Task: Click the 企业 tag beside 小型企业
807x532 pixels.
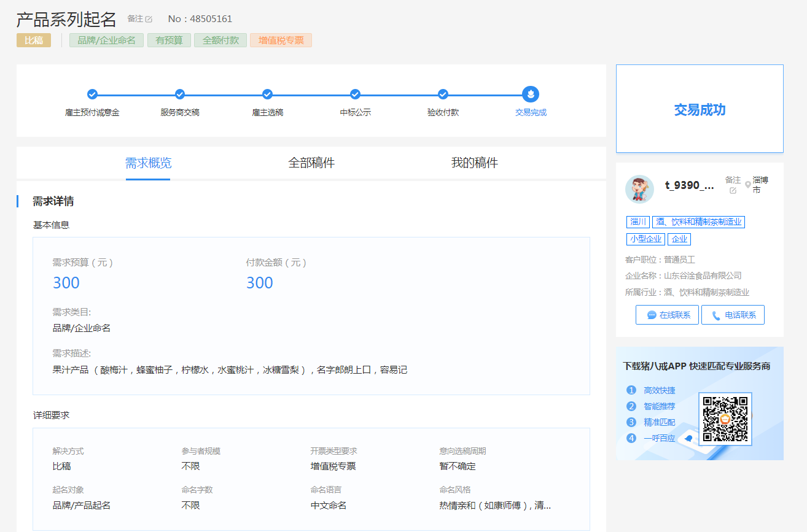Action: pos(679,239)
